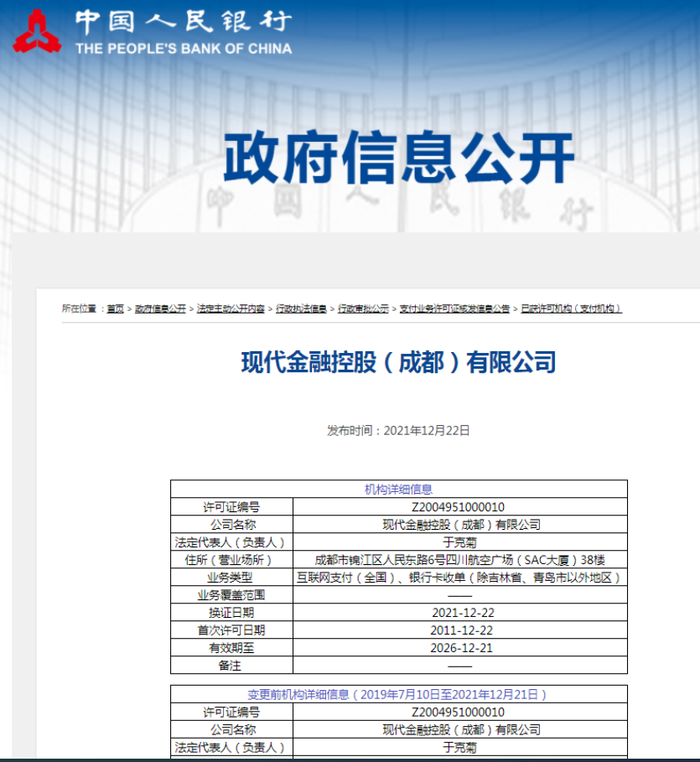Select company name value in 机构详细信息 table
700x762 pixels.
pos(460,525)
